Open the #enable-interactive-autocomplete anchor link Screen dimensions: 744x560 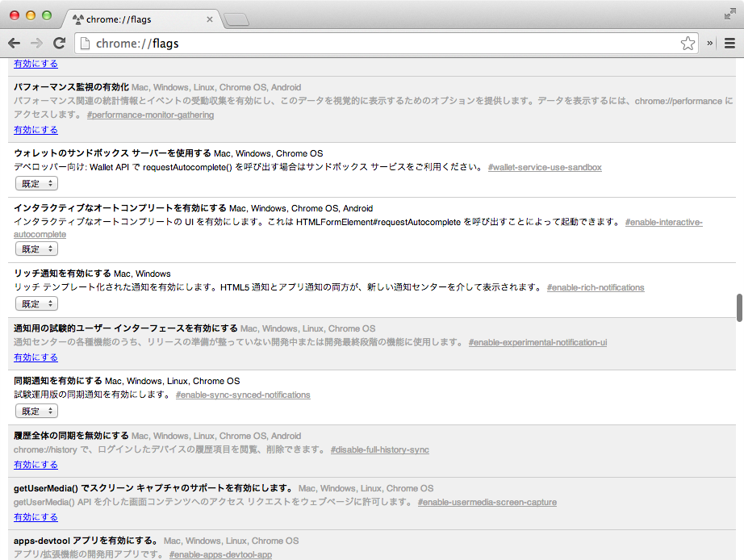click(x=664, y=222)
